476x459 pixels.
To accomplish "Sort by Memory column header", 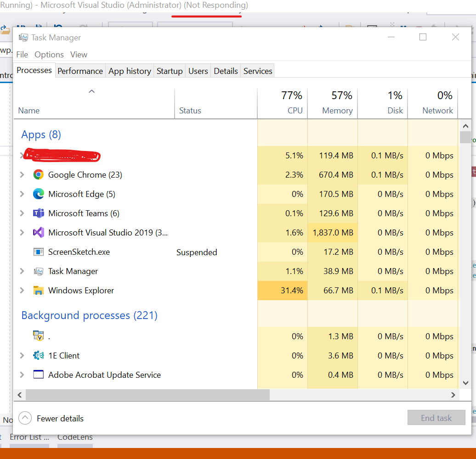I will coord(332,103).
